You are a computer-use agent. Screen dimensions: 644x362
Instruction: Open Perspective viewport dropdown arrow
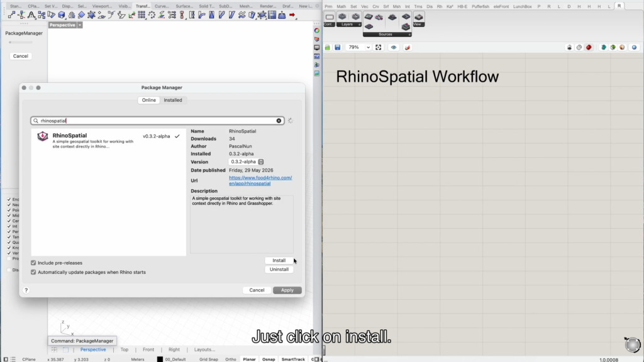pos(80,25)
